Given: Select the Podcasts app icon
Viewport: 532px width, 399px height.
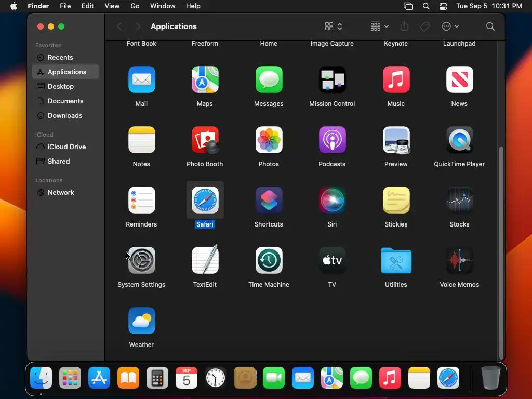Looking at the screenshot, I should click(x=332, y=140).
